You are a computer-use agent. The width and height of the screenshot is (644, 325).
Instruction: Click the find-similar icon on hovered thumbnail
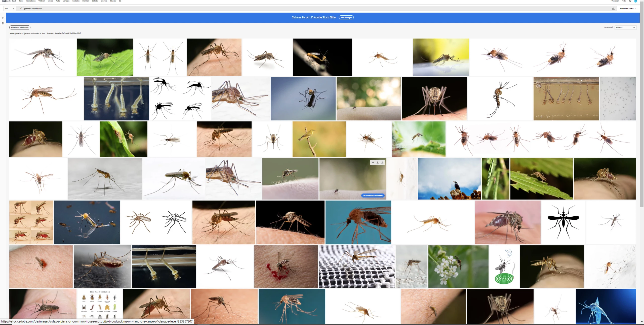point(382,162)
